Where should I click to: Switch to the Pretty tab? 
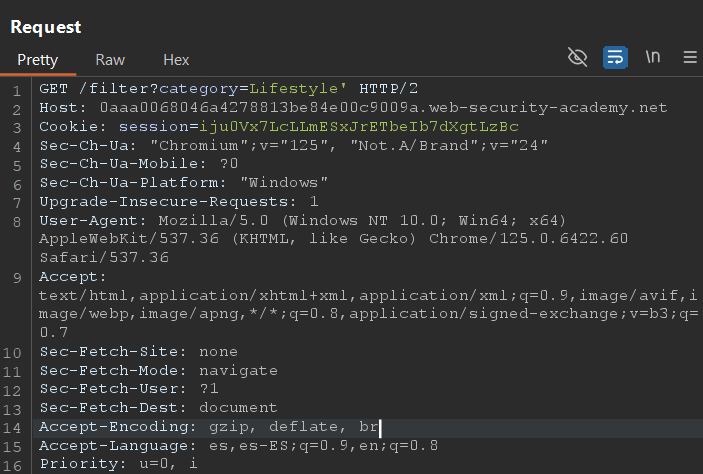pos(38,60)
